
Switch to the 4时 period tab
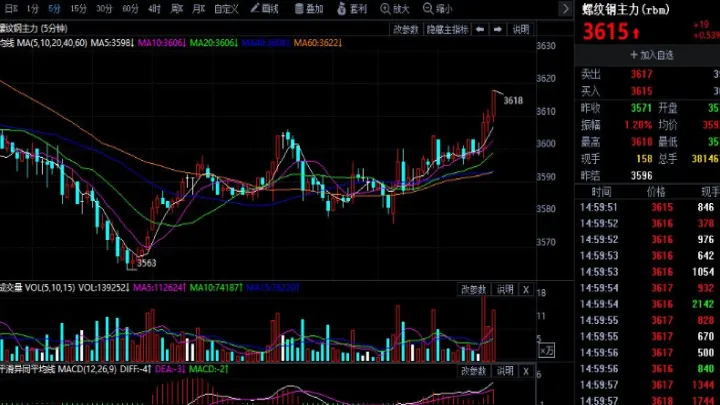(154, 8)
